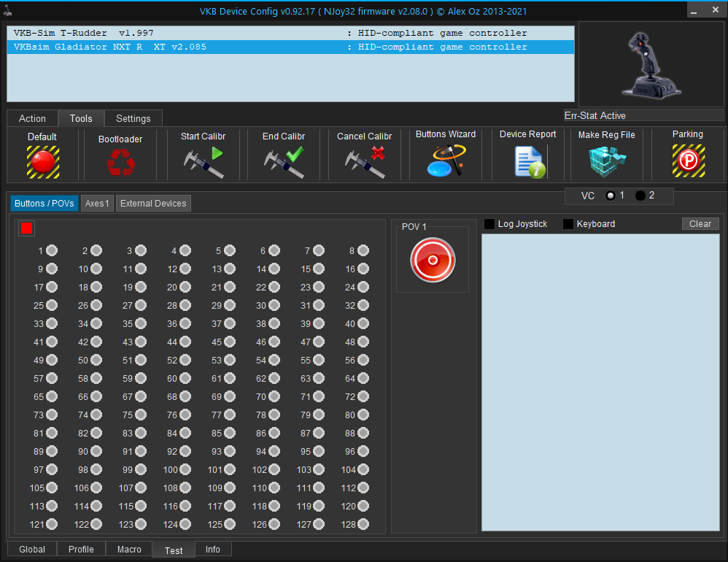728x562 pixels.
Task: Open the Macro bottom tab
Action: [x=129, y=549]
